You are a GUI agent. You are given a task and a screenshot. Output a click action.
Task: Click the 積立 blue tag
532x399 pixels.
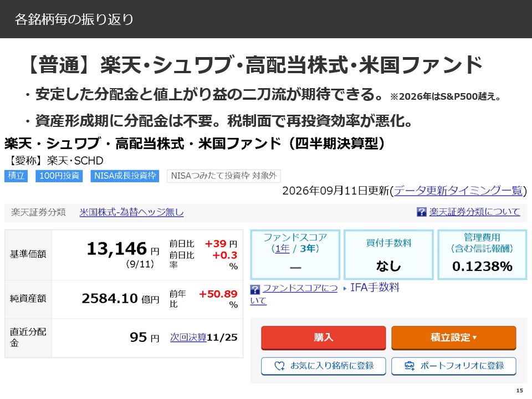click(16, 176)
